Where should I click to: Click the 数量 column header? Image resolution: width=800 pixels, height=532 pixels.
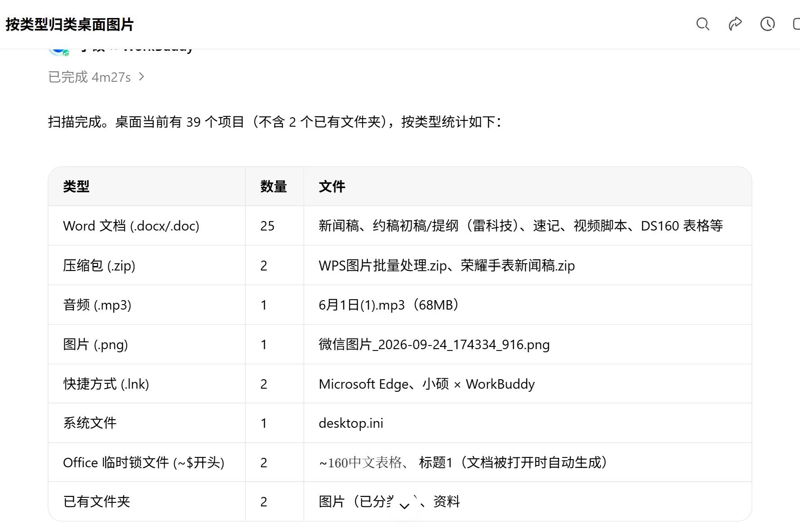pos(275,186)
